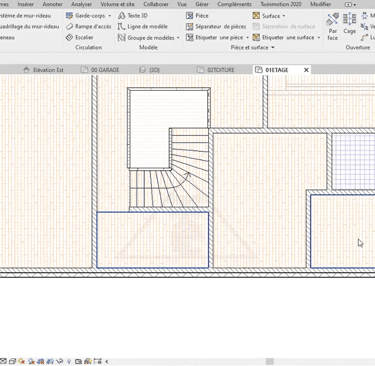Switch to the 02TOITURE view tab
Image resolution: width=375 pixels, height=366 pixels.
coord(216,70)
